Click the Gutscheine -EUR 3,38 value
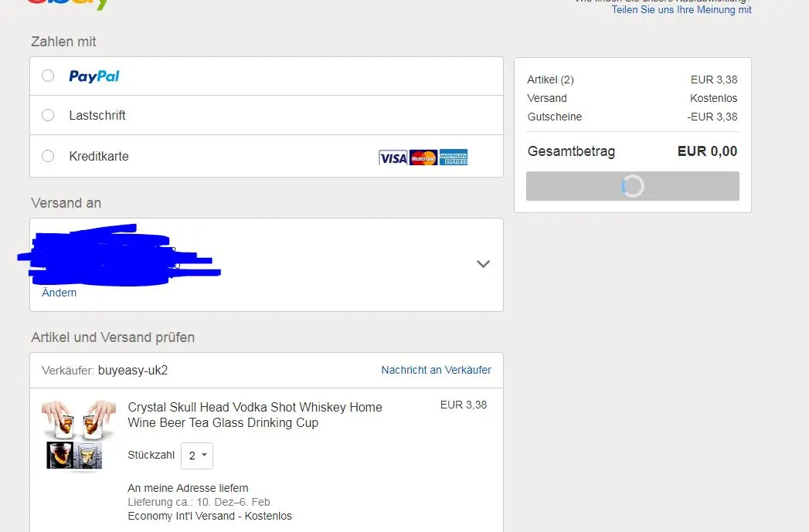The height and width of the screenshot is (532, 809). pyautogui.click(x=712, y=117)
